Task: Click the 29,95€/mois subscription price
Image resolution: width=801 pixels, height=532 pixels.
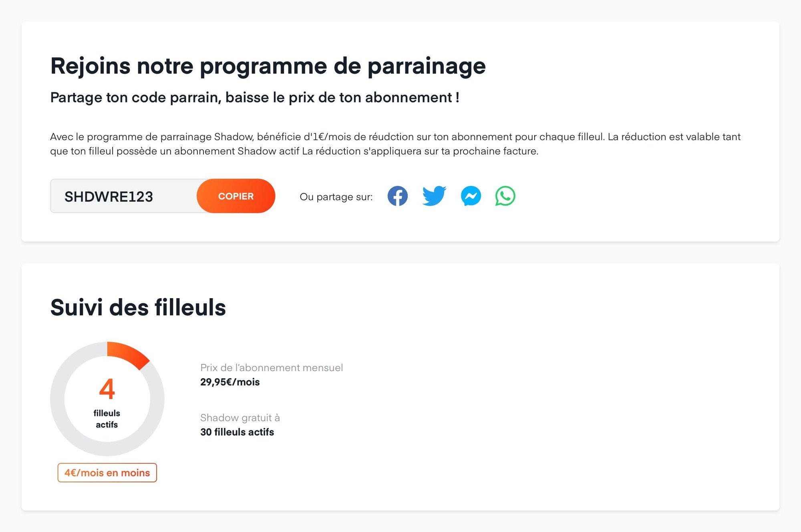Action: click(x=230, y=382)
